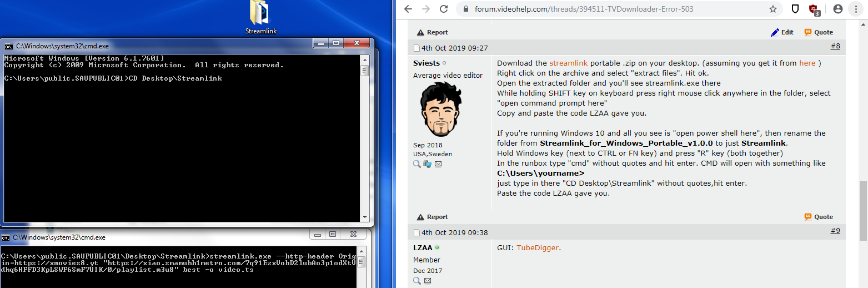
Task: Open the Chrome three-dot menu
Action: click(x=856, y=9)
